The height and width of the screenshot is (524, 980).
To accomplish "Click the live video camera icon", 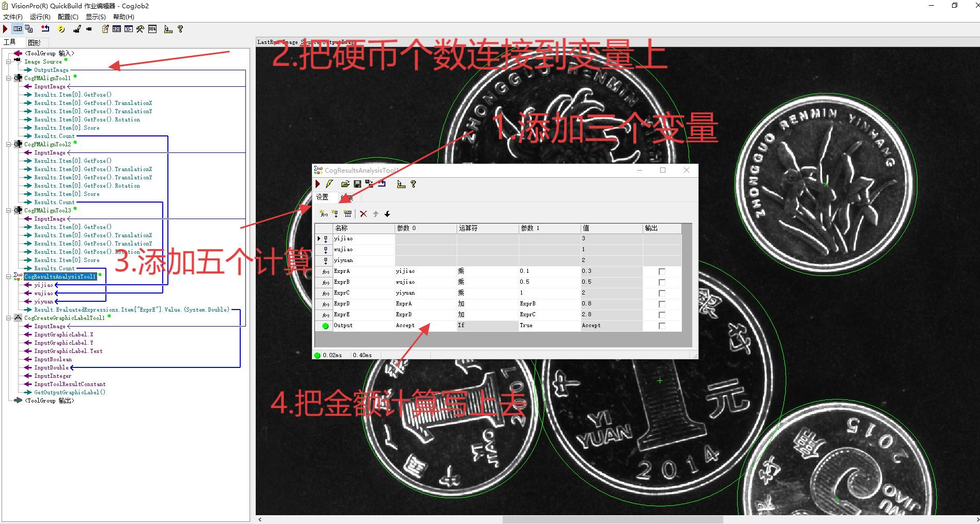I will pos(89,29).
